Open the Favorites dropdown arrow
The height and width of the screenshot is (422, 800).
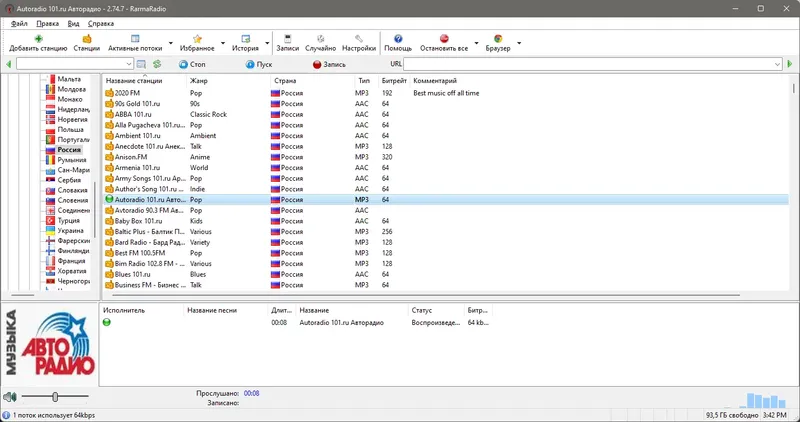[223, 43]
